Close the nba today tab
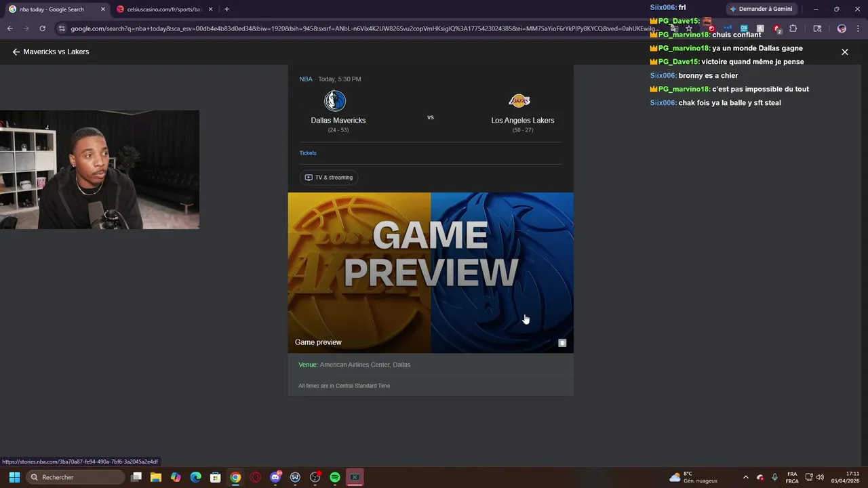 103,9
